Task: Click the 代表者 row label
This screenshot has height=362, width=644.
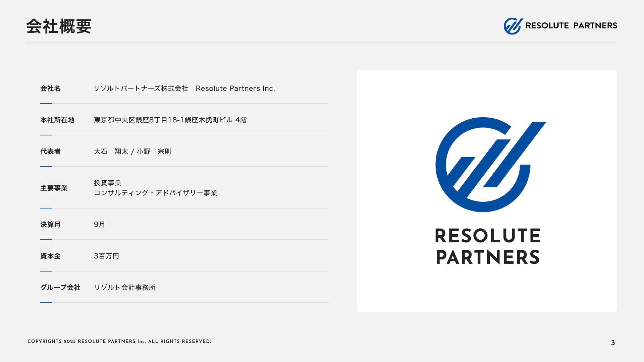Action: tap(50, 152)
